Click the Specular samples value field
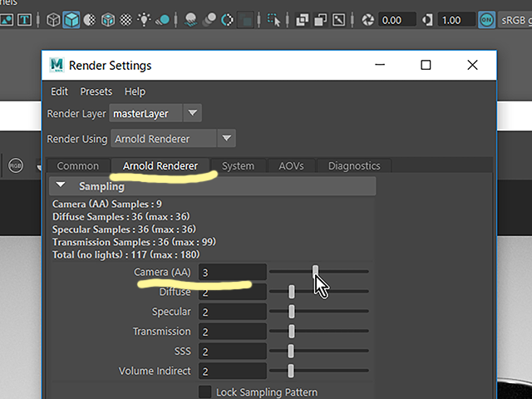The image size is (532, 399). (233, 312)
